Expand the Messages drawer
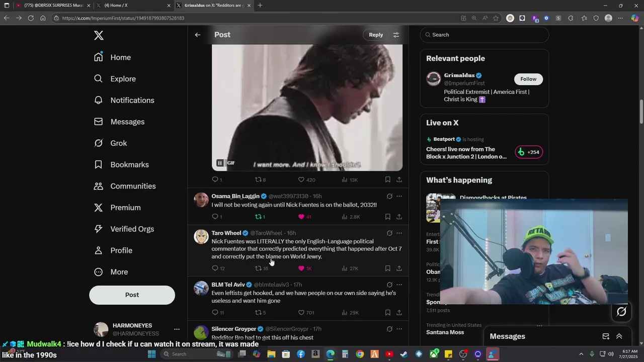The width and height of the screenshot is (644, 362). click(x=619, y=336)
